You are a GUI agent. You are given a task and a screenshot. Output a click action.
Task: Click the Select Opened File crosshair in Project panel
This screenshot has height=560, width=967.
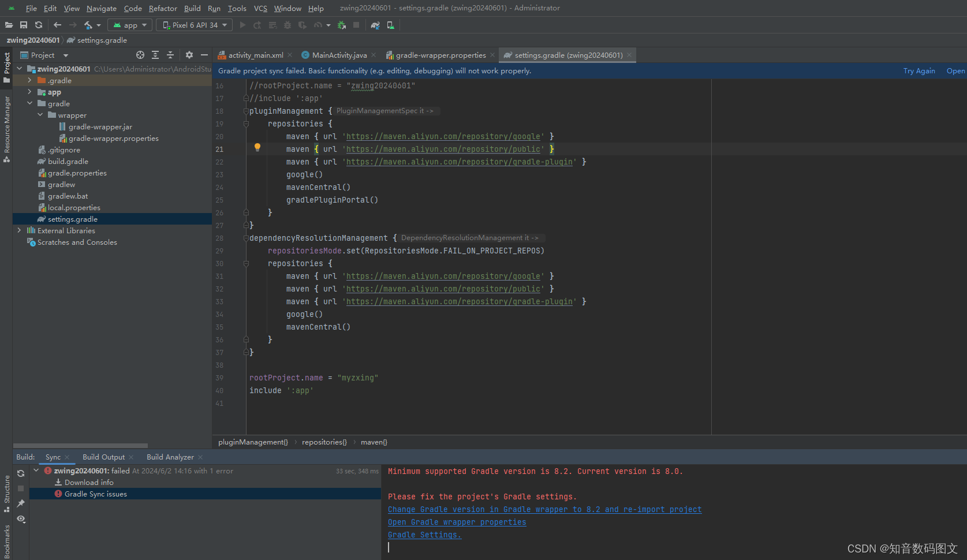click(x=140, y=55)
